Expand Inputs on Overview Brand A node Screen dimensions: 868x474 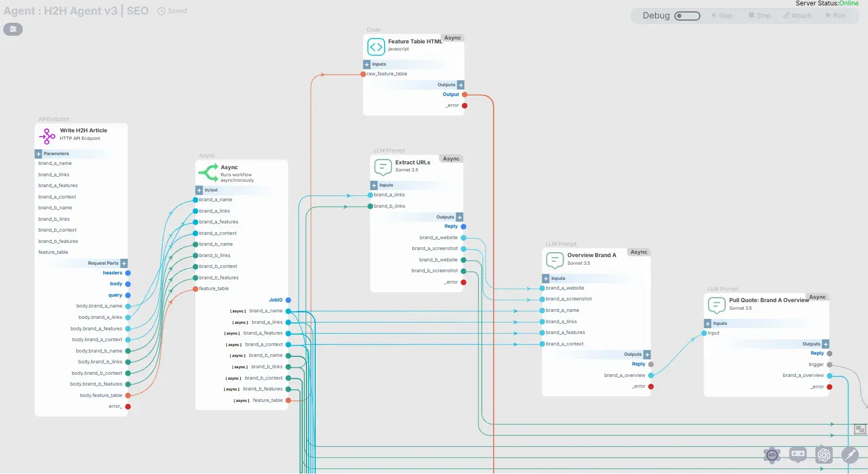(x=546, y=279)
